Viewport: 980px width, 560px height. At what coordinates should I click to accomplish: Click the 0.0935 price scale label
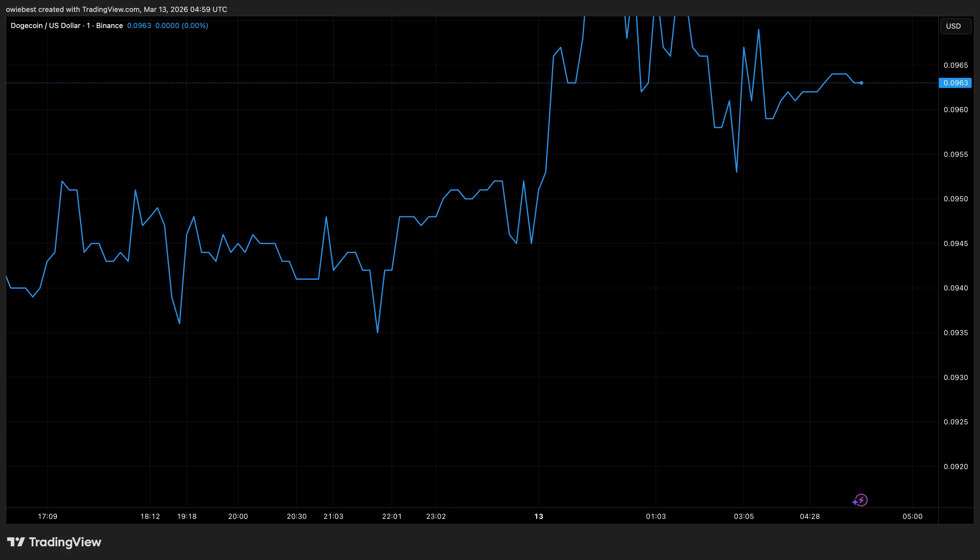pos(955,333)
